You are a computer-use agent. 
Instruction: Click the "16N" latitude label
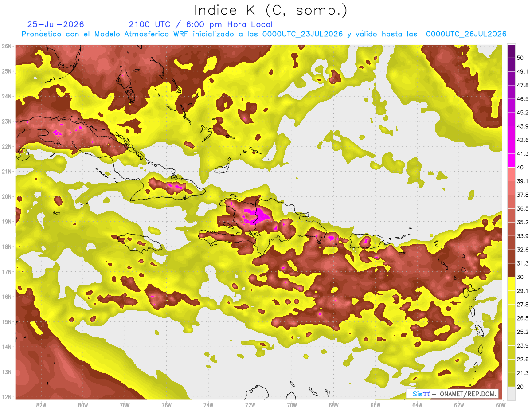(x=6, y=297)
